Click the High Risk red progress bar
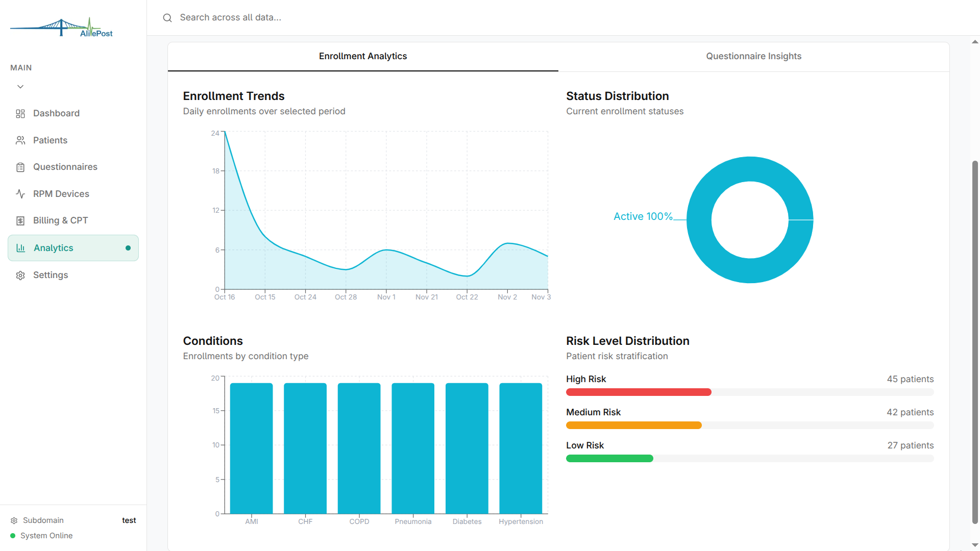Viewport: 980px width, 551px height. (x=638, y=392)
